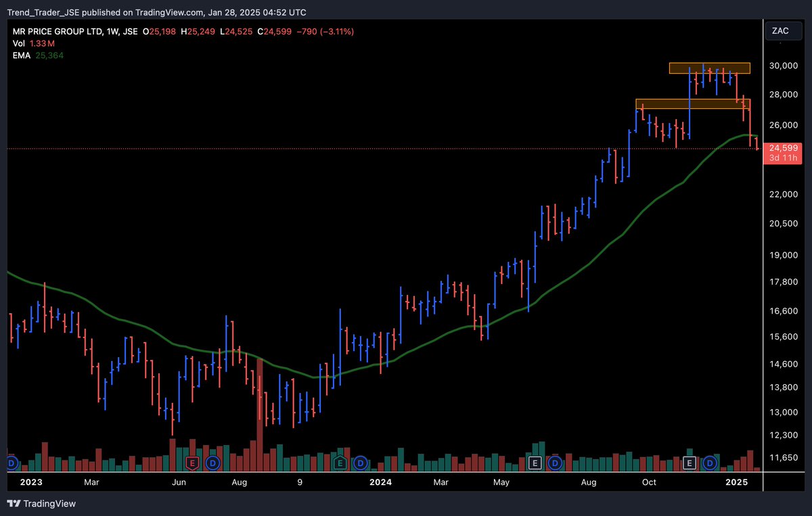The width and height of the screenshot is (812, 516).
Task: Click the red earnings E marker near Jun 2023
Action: point(192,463)
